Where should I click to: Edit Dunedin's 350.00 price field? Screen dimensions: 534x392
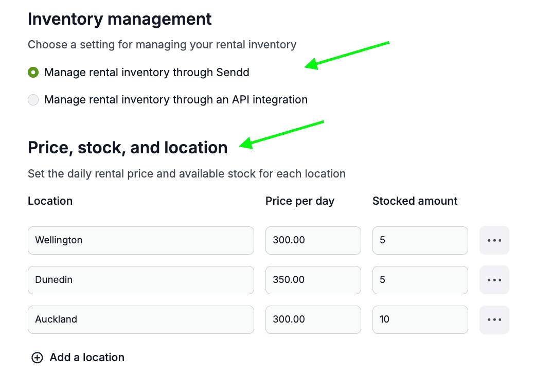pos(313,280)
